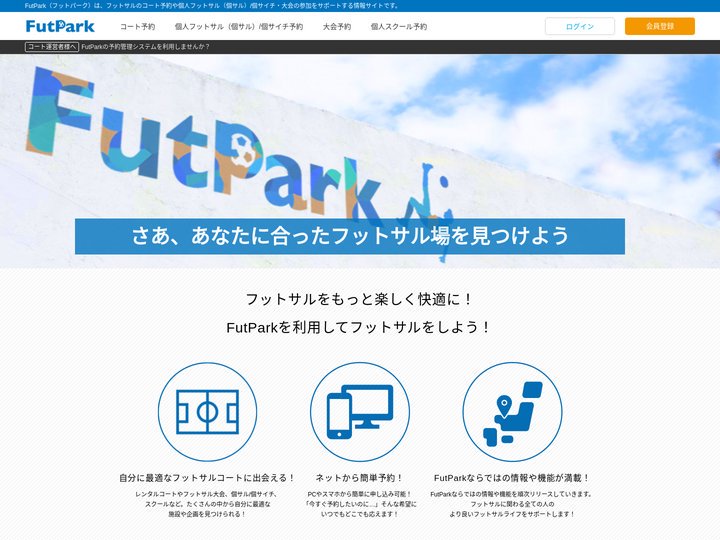Viewport: 720px width, 540px height.
Task: Click the orange 会員登録 button
Action: (x=659, y=26)
